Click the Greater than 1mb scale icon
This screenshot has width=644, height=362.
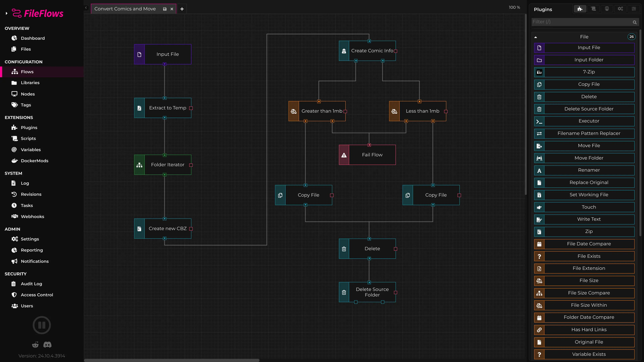pyautogui.click(x=294, y=111)
